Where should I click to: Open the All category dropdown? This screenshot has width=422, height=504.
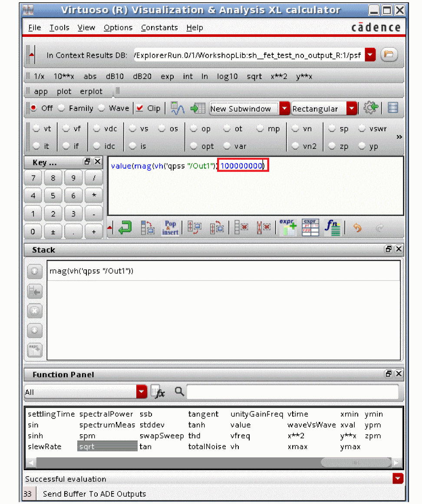click(142, 392)
